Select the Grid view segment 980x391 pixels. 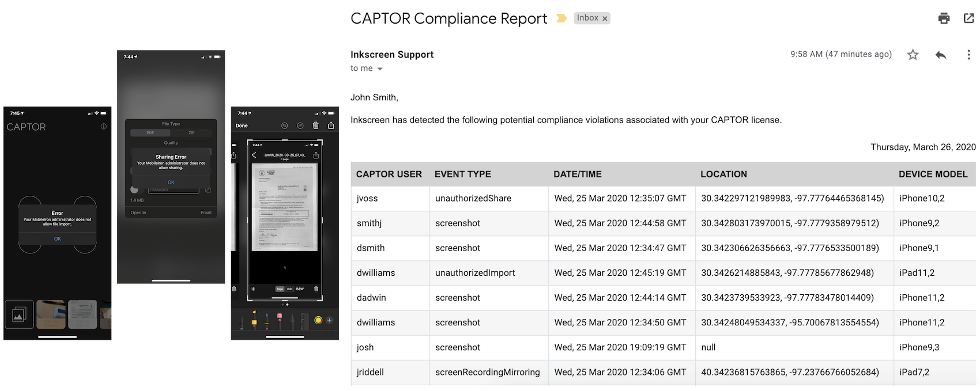289,288
